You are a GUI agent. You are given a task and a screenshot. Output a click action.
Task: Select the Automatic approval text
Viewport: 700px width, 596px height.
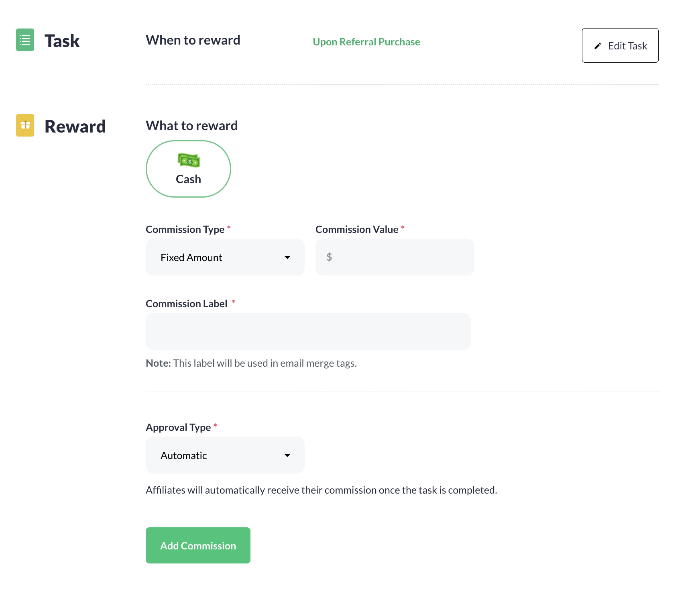click(x=183, y=455)
